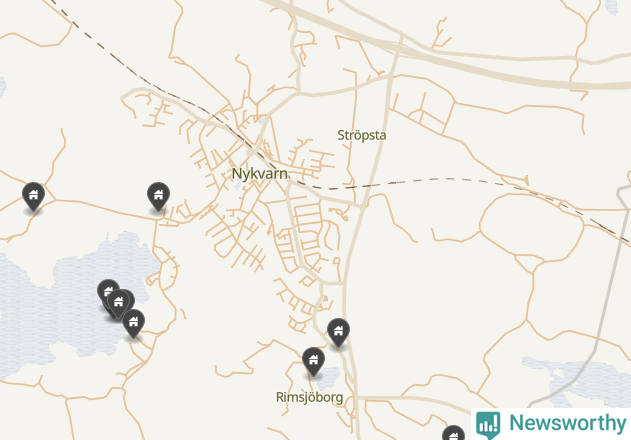
Task: Select the oval loop road east of Nykvarn
Action: pyautogui.click(x=531, y=225)
